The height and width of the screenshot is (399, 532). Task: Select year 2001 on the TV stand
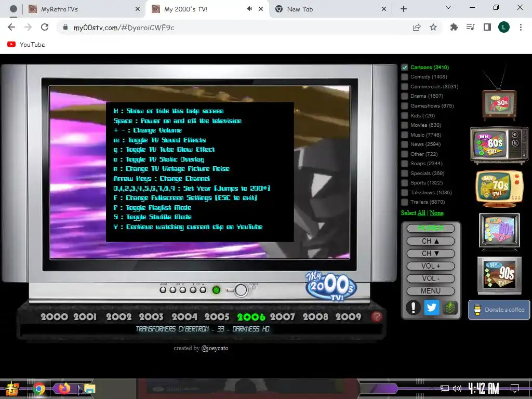point(85,317)
